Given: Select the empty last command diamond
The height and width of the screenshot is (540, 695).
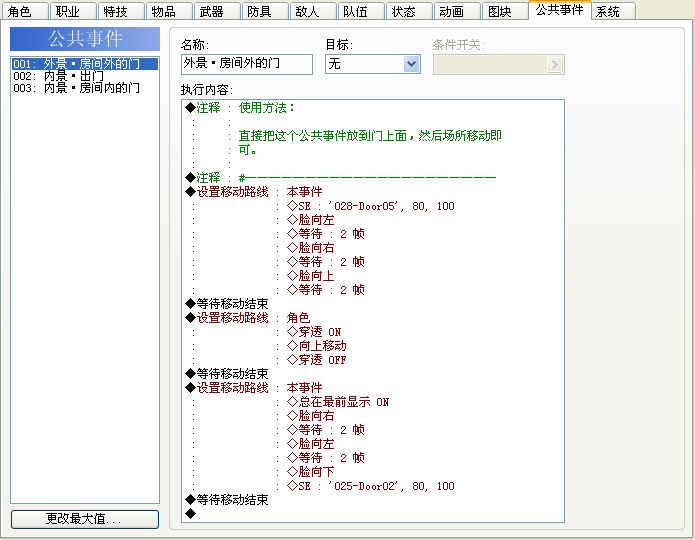Looking at the screenshot, I should tap(372, 514).
